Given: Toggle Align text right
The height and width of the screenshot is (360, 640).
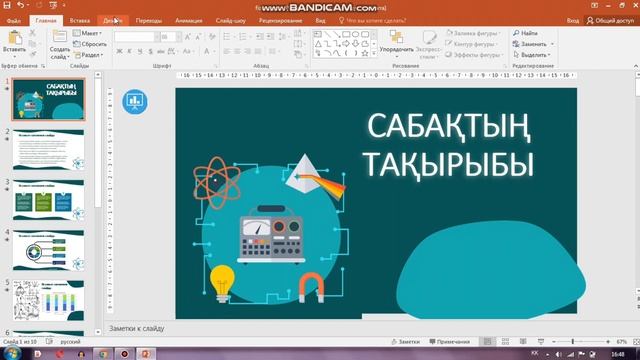Looking at the screenshot, I should (248, 51).
